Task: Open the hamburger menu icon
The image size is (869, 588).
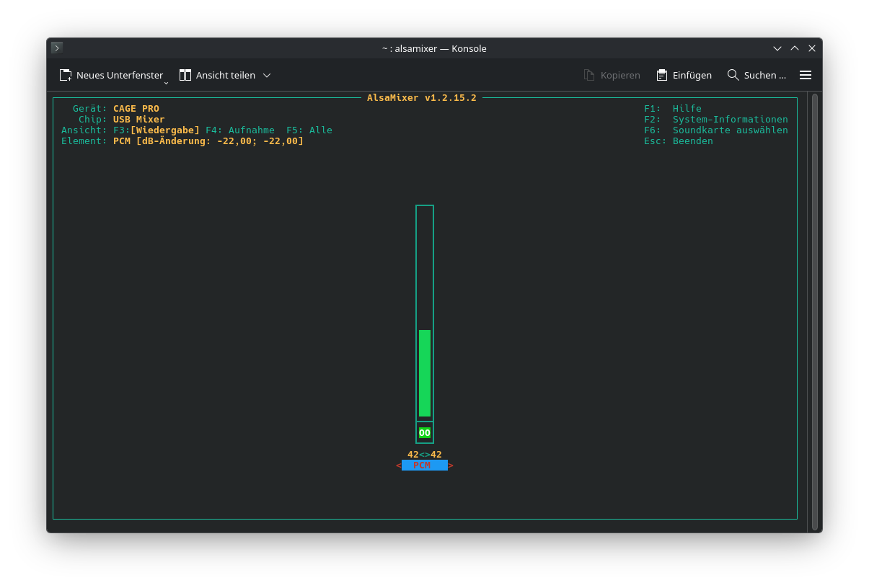Action: (x=806, y=75)
